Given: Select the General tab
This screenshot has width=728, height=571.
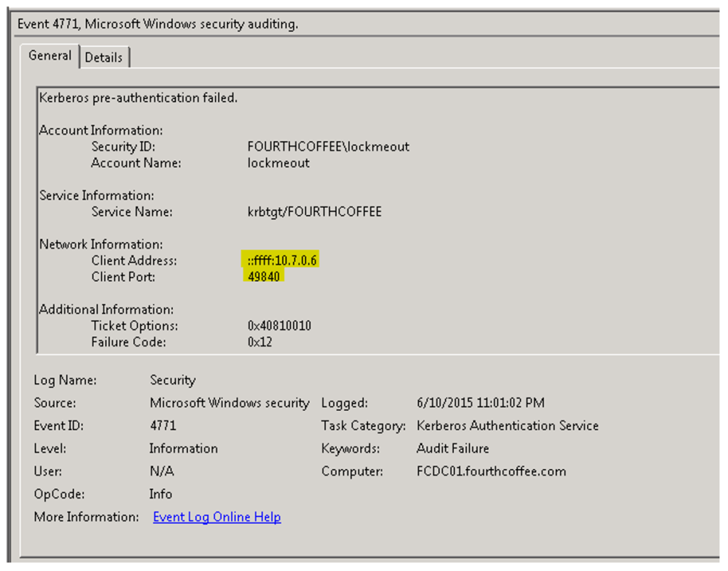Looking at the screenshot, I should point(50,56).
